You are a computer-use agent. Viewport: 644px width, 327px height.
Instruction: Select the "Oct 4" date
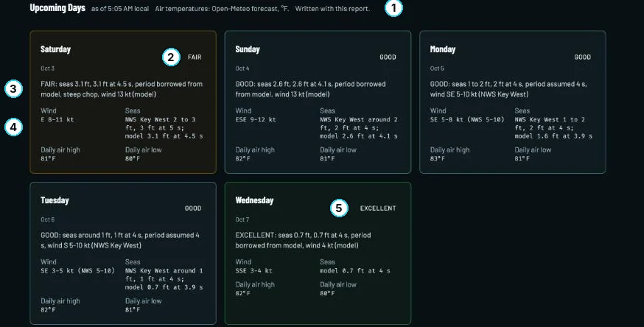242,68
